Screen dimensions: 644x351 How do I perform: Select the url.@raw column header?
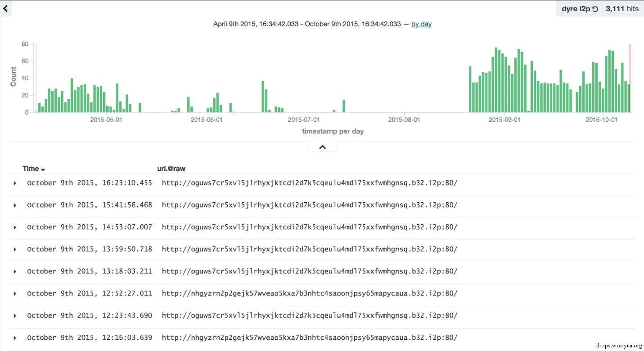point(171,169)
